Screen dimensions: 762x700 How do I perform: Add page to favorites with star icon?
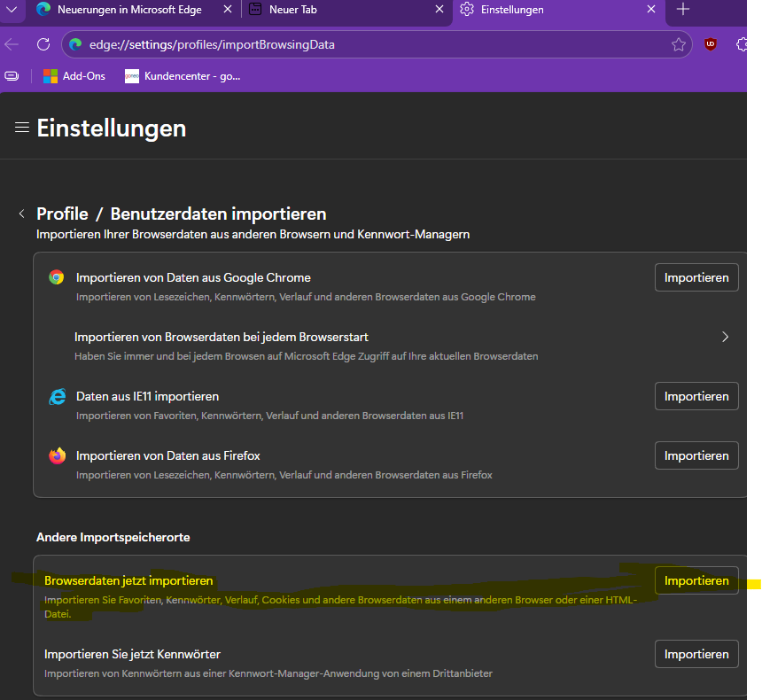pos(679,44)
